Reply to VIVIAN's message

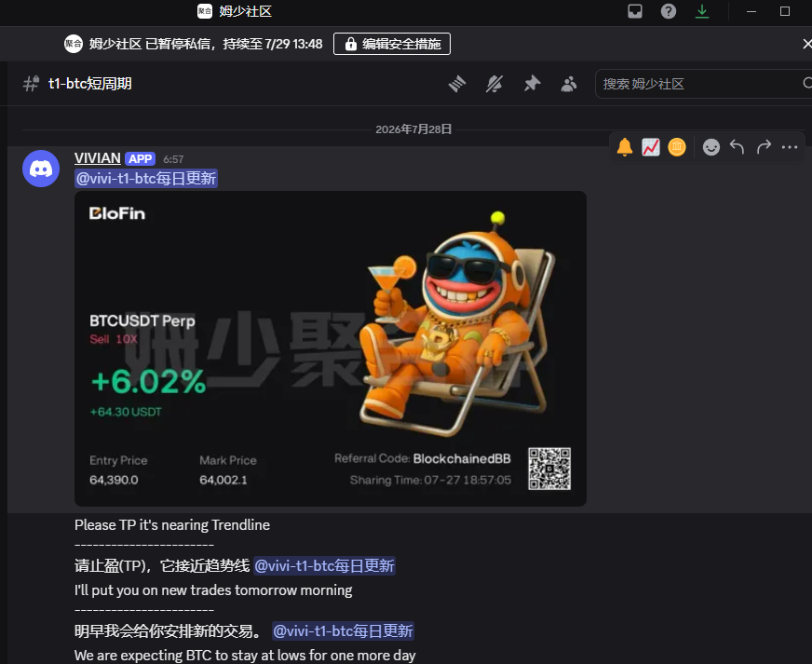coord(737,148)
